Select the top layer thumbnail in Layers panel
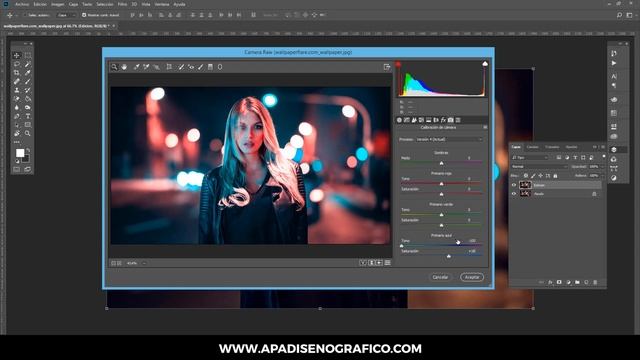 point(525,185)
